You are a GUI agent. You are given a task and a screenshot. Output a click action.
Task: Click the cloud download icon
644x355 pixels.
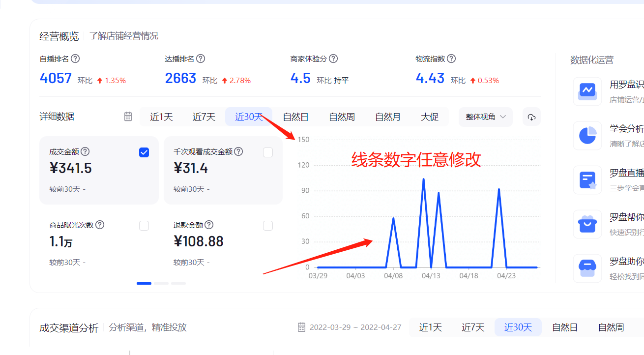531,117
